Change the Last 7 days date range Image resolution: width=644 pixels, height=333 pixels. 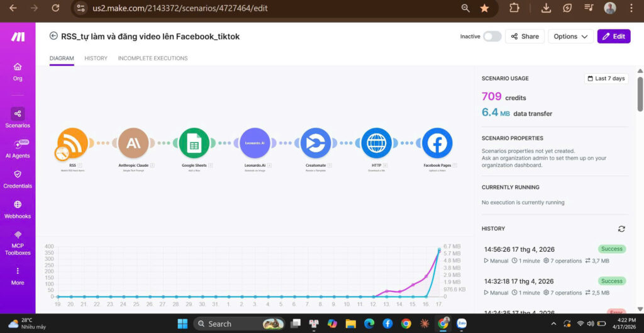(606, 79)
